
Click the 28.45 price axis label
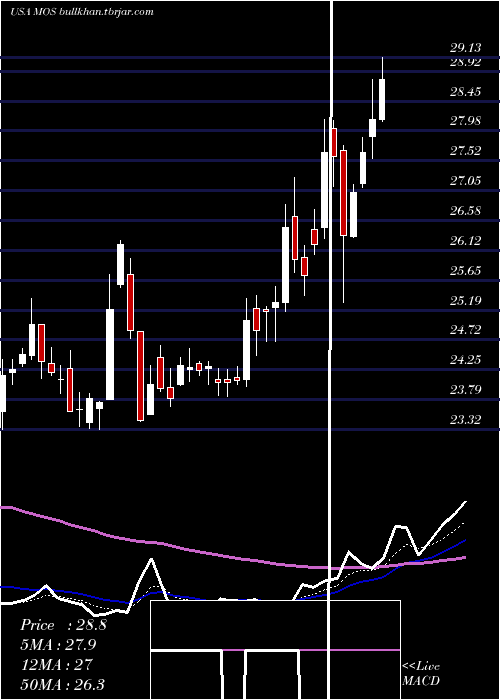(x=466, y=92)
